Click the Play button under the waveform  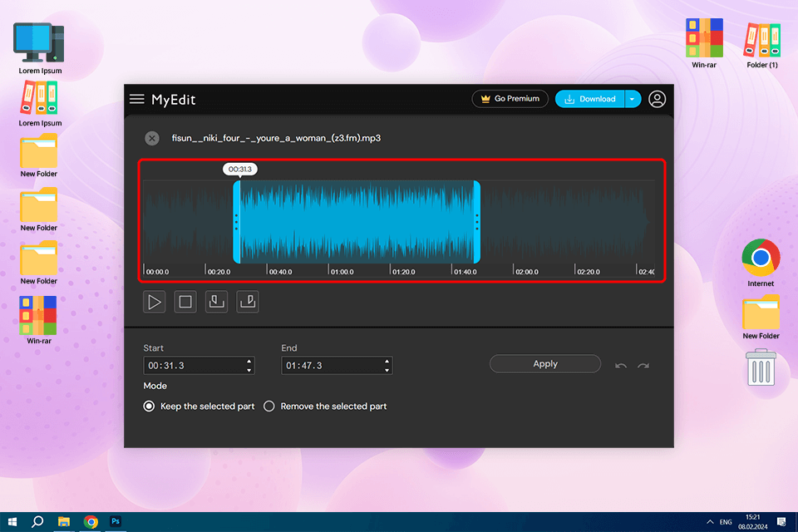pyautogui.click(x=155, y=302)
